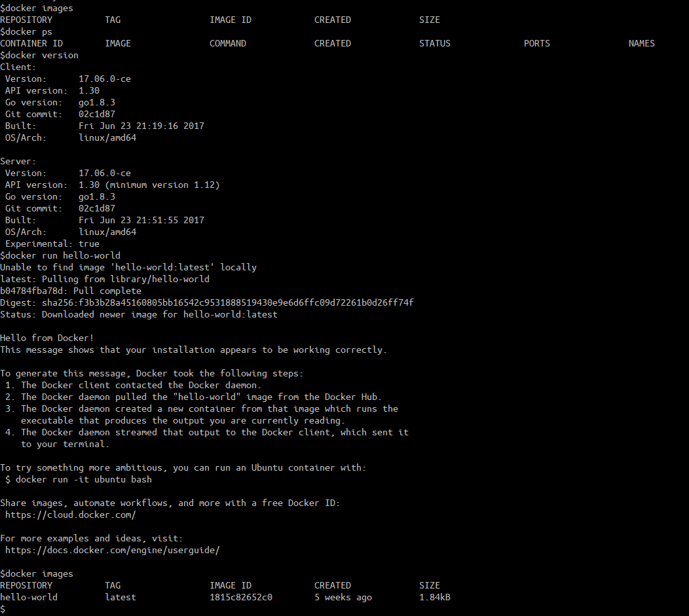Click the 'hello-world' repository cell
The width and height of the screenshot is (689, 616).
click(x=29, y=597)
